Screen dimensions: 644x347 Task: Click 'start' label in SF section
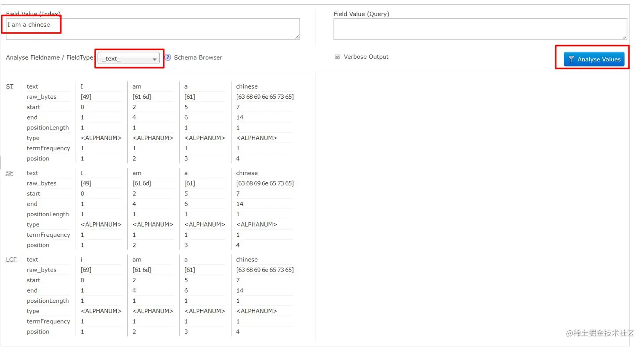click(x=34, y=193)
